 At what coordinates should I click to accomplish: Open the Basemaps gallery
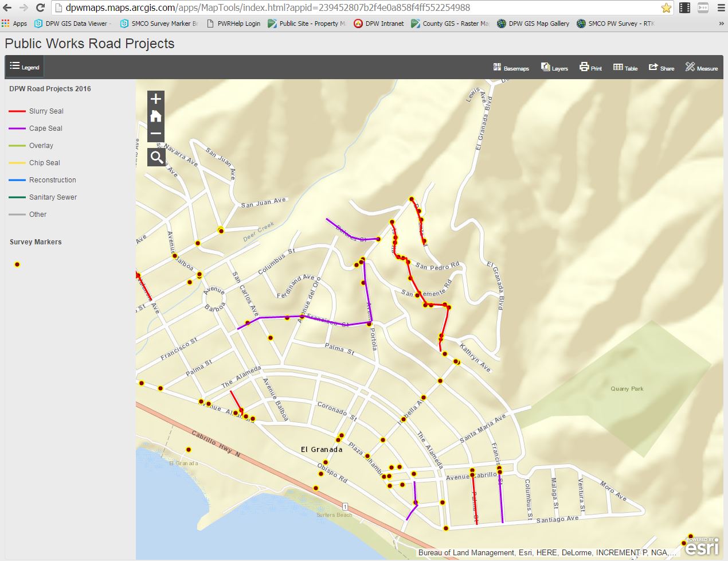click(511, 67)
